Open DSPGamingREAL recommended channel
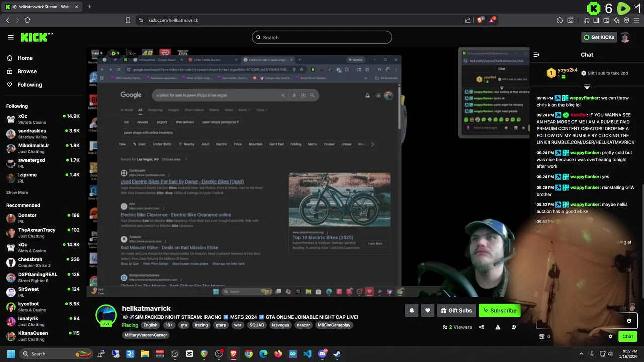Image resolution: width=644 pixels, height=362 pixels. click(x=43, y=277)
